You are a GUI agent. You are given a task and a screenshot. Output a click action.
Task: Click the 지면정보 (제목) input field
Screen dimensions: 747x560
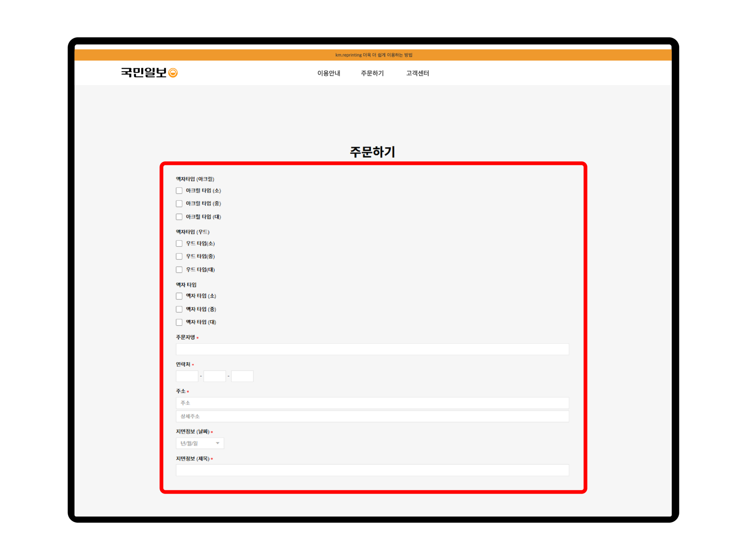tap(372, 470)
